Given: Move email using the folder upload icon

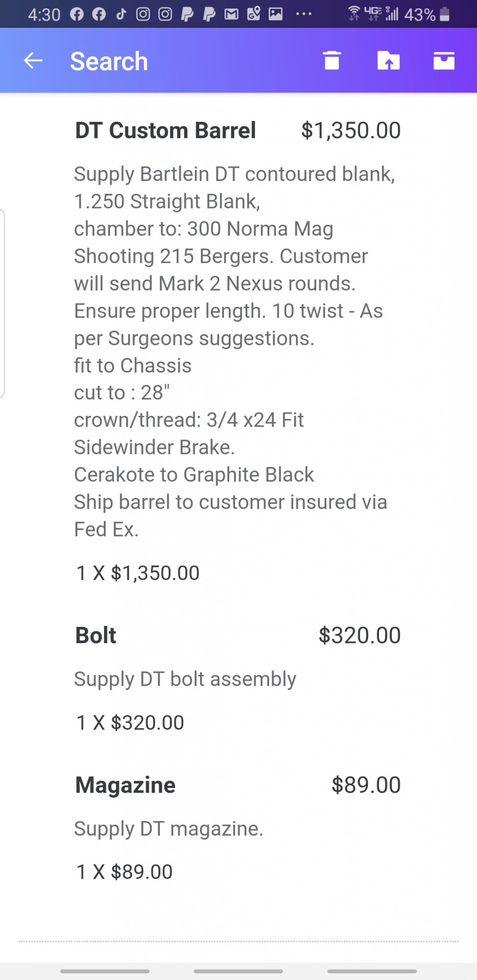Looking at the screenshot, I should tap(388, 61).
